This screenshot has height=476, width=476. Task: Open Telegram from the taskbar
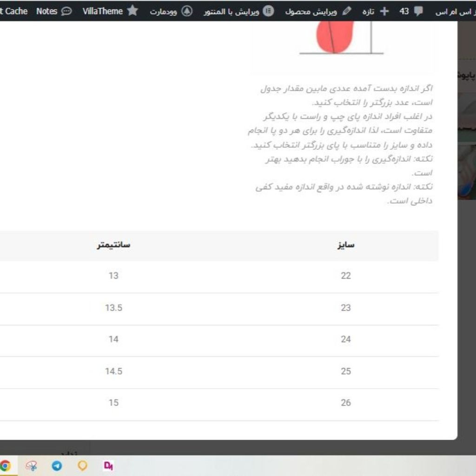56,466
